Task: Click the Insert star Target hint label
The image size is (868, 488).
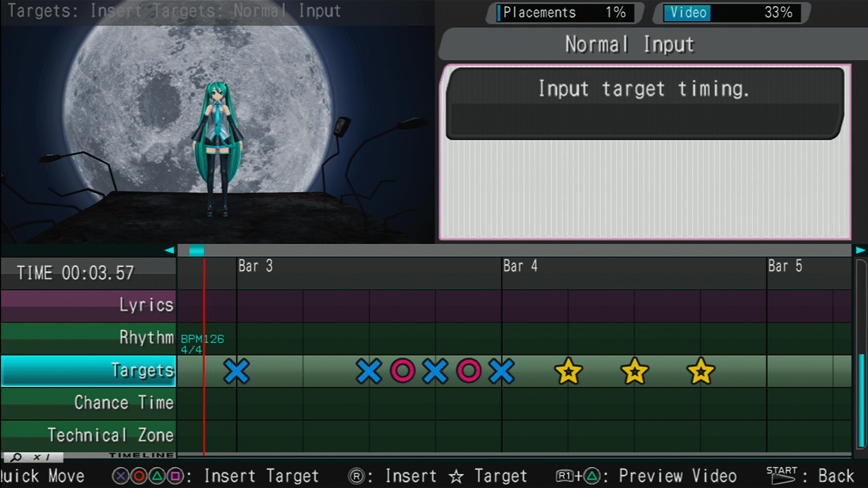Action: pyautogui.click(x=456, y=476)
